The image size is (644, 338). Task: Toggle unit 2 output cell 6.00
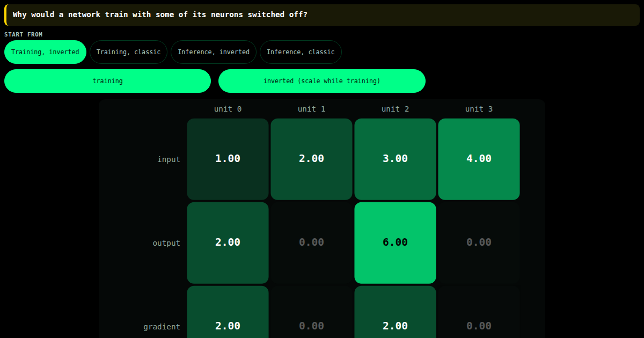coord(395,243)
